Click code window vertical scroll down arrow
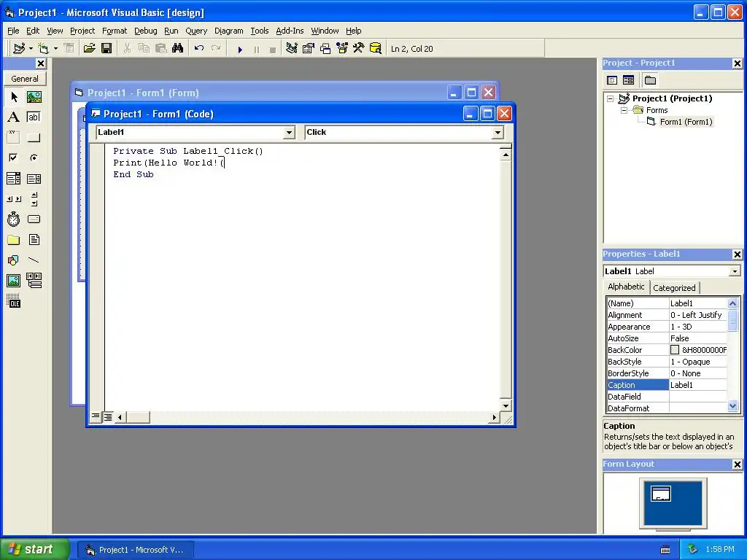Image resolution: width=747 pixels, height=560 pixels. click(506, 406)
